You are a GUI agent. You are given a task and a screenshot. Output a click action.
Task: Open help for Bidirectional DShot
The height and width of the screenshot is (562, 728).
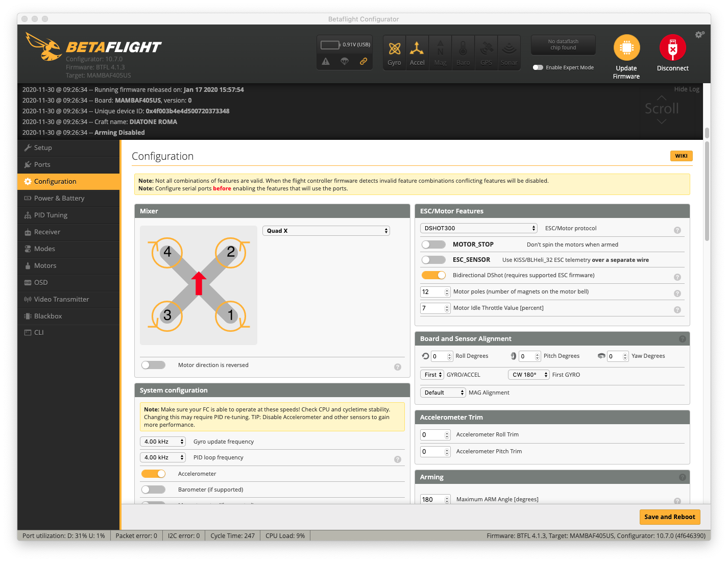pos(677,277)
